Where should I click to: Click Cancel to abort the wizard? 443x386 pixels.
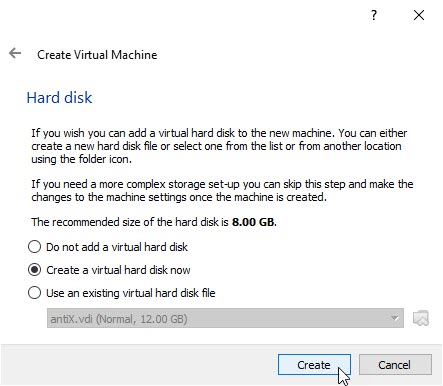tap(395, 365)
